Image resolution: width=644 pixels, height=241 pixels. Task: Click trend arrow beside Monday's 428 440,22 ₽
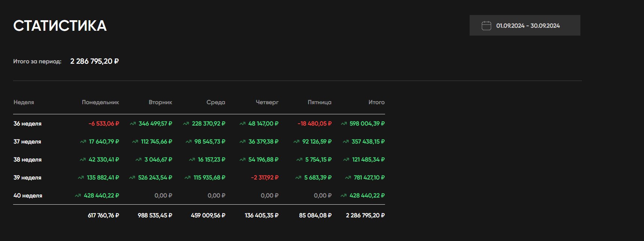pos(77,196)
